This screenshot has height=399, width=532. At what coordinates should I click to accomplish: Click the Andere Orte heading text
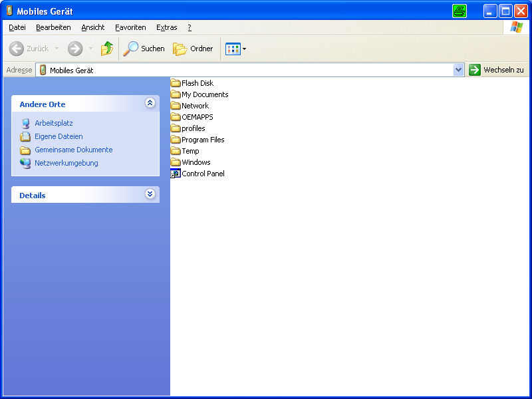[43, 104]
